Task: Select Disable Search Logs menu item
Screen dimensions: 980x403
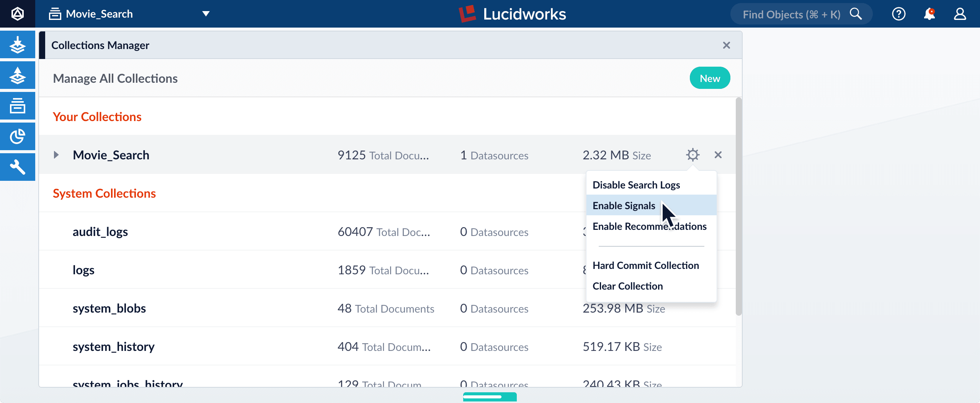Action: pos(651,185)
